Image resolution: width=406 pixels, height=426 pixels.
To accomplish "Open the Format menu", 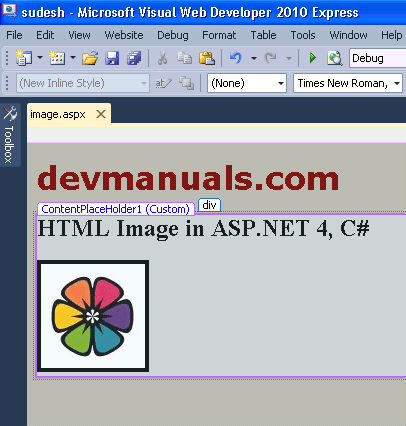I will click(219, 35).
